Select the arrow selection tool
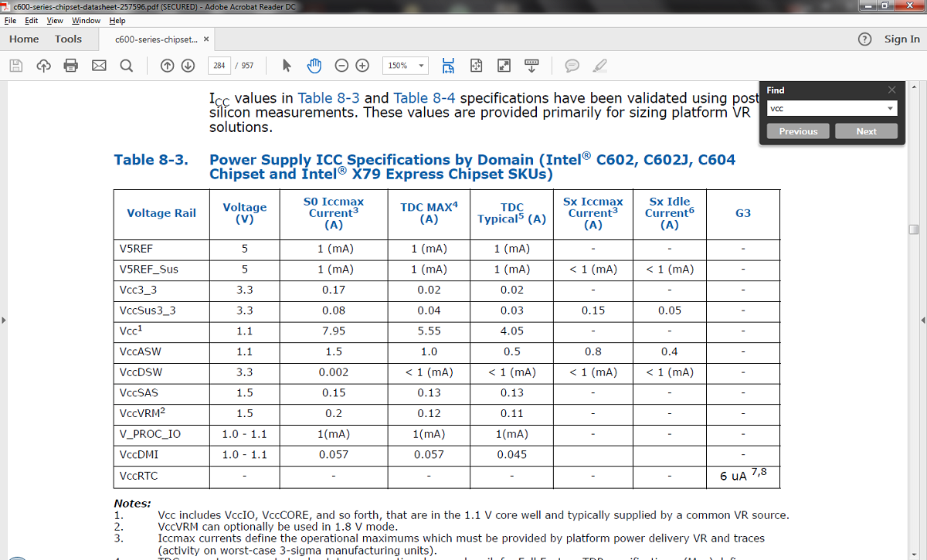927x560 pixels. (287, 66)
